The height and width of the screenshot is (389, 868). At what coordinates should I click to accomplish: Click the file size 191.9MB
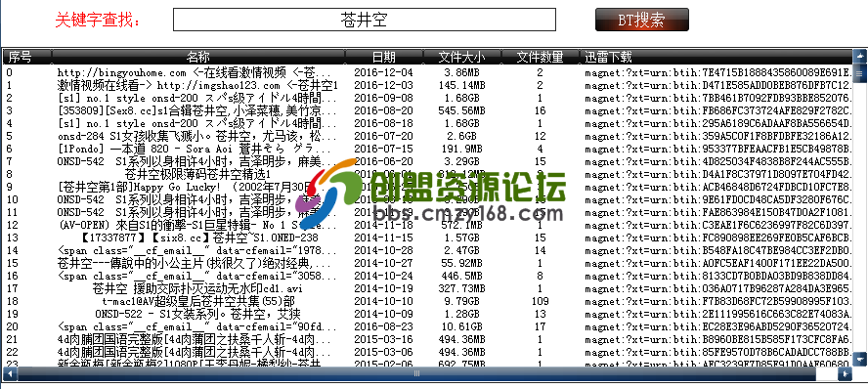461,149
